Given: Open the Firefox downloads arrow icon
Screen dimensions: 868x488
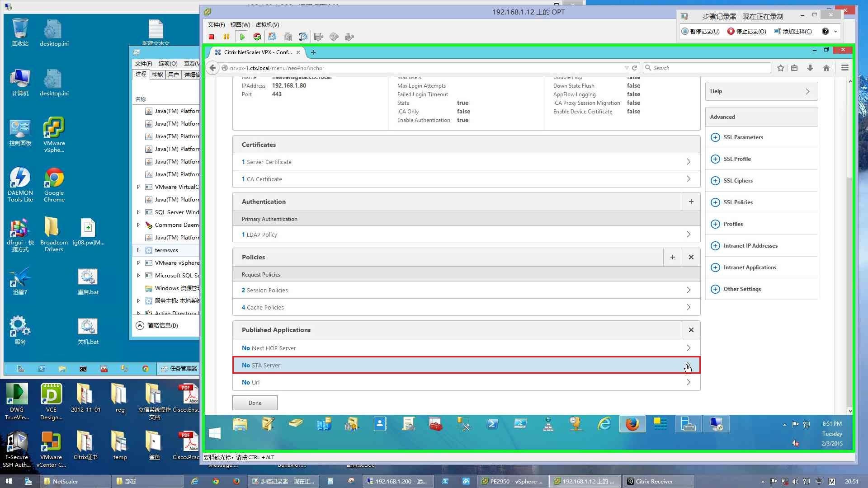Looking at the screenshot, I should (810, 68).
